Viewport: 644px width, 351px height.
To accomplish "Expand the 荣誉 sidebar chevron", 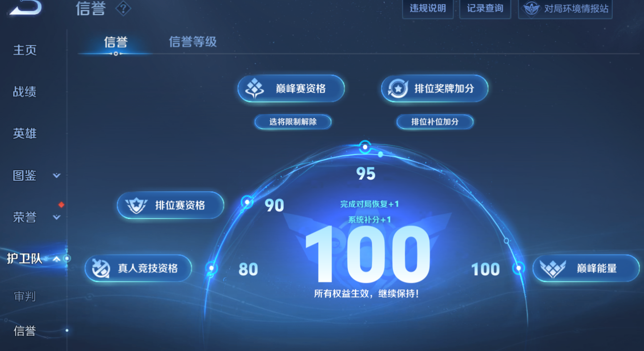I will click(57, 217).
